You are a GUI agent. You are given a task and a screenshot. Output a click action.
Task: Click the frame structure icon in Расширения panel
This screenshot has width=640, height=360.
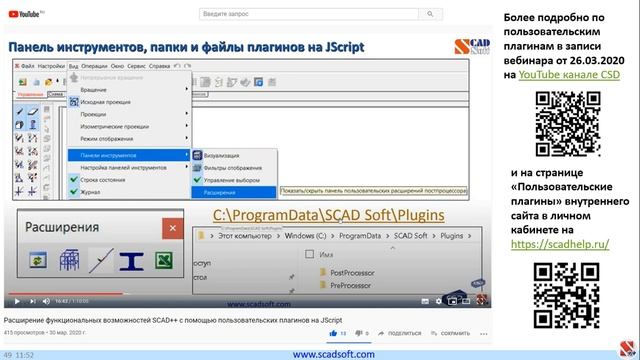69,260
